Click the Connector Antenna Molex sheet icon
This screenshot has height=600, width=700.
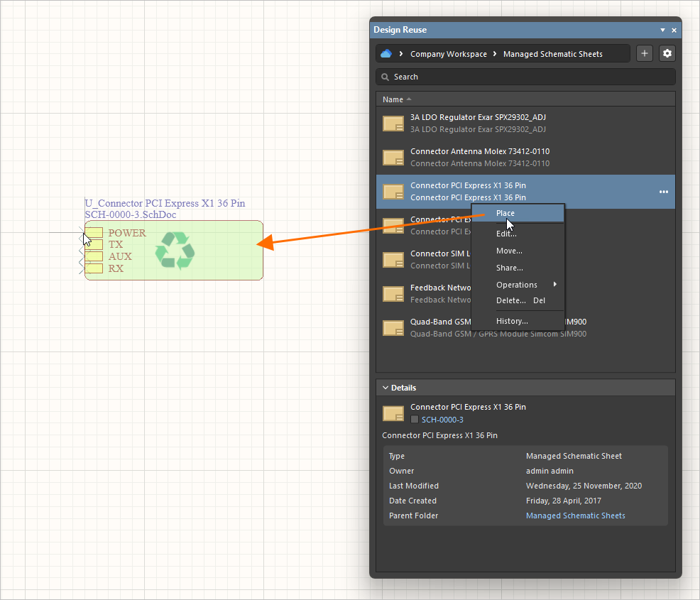[393, 158]
